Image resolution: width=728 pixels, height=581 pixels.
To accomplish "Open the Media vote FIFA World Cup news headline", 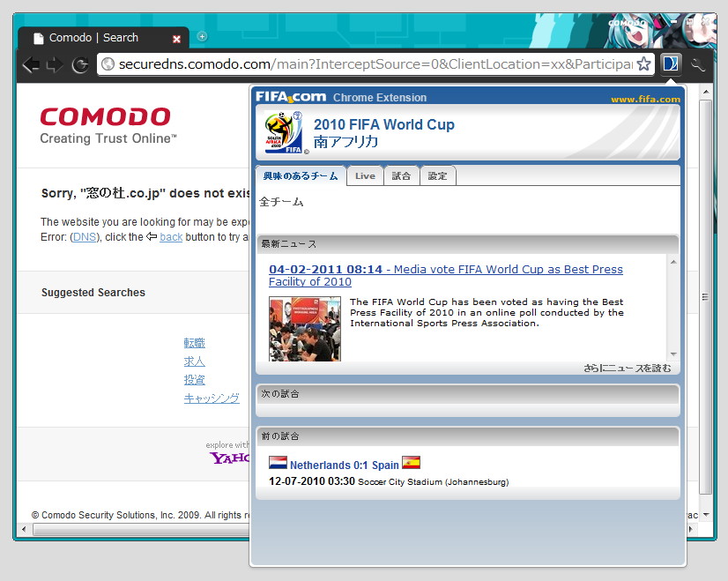I will click(x=446, y=275).
